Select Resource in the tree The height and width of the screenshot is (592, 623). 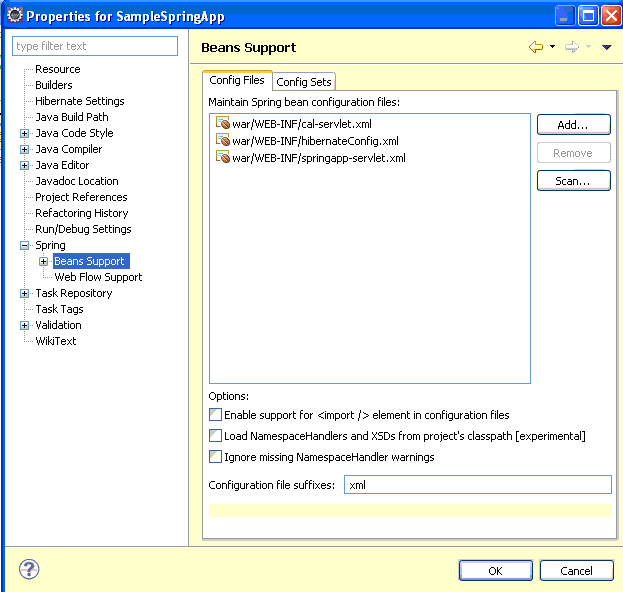(58, 69)
